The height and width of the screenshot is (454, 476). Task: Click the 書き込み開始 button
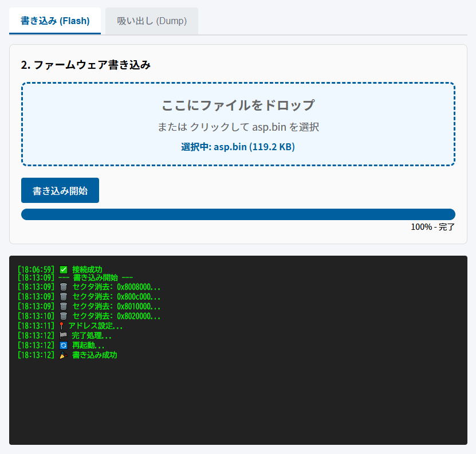(x=60, y=190)
